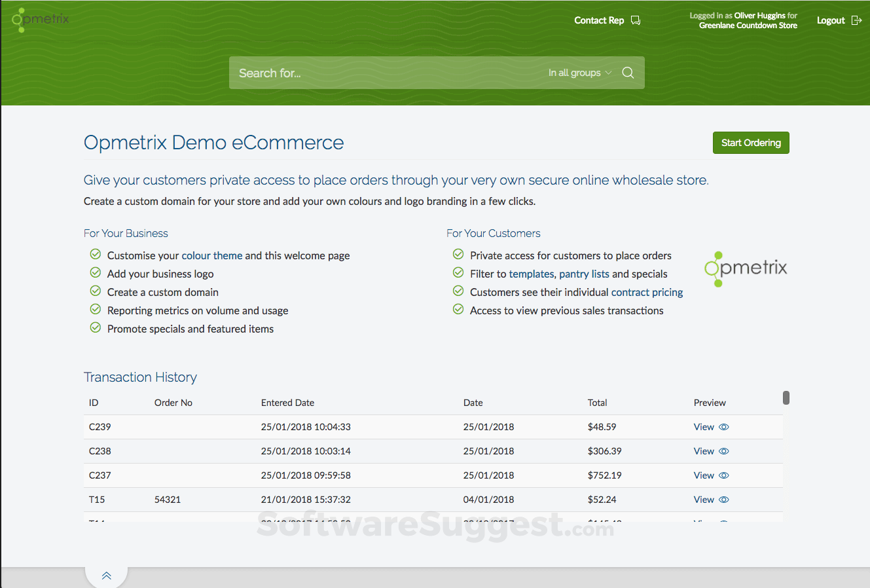Click the Opmetrix logo in the top-left corner

[x=39, y=20]
